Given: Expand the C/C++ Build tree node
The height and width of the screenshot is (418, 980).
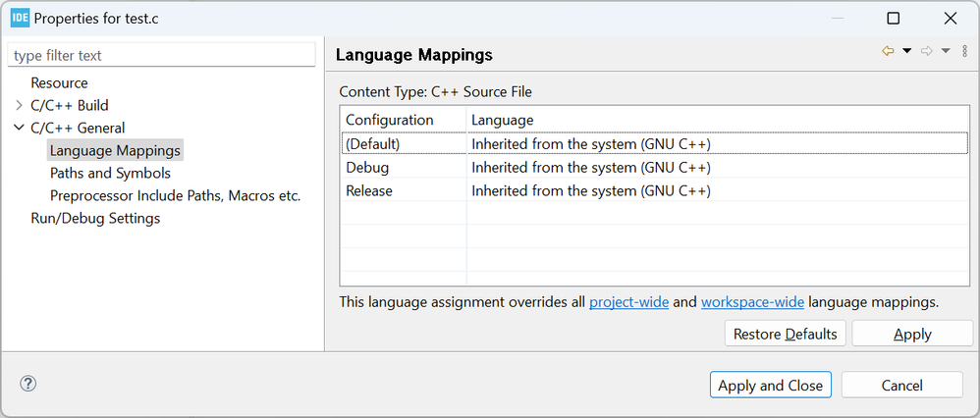Looking at the screenshot, I should 19,105.
